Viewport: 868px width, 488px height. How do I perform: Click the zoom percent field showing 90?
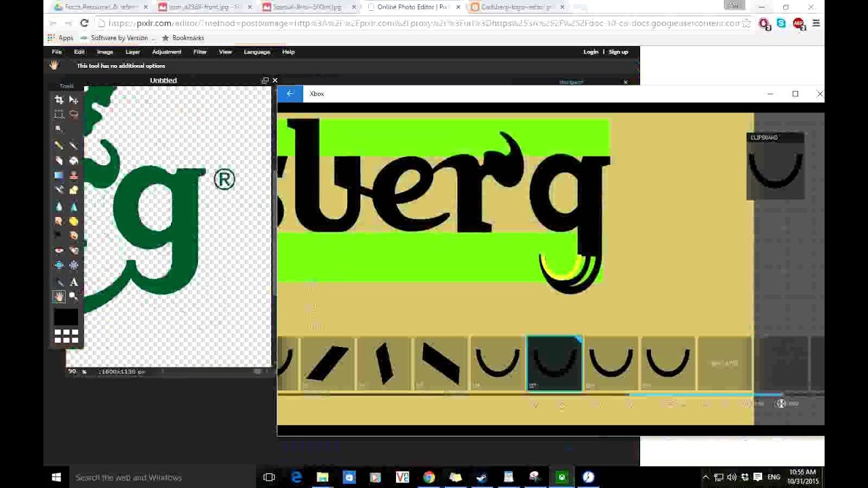pyautogui.click(x=72, y=371)
